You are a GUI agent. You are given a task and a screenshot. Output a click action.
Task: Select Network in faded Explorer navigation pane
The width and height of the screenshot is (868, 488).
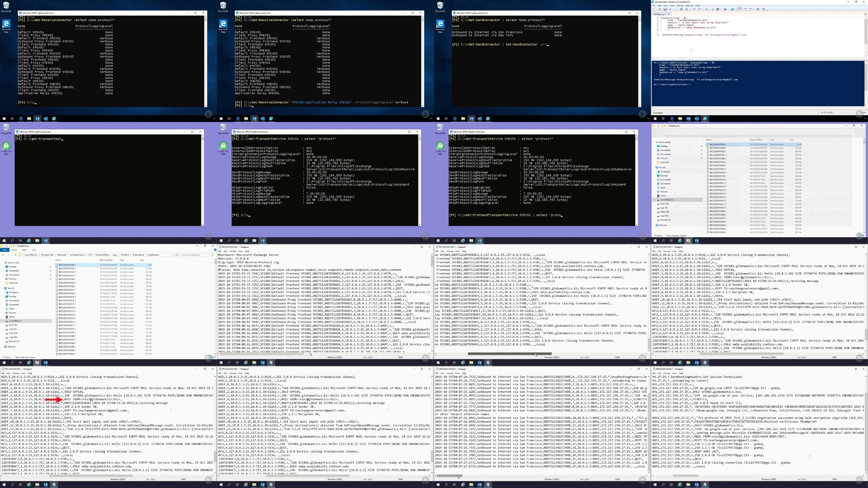point(663,225)
